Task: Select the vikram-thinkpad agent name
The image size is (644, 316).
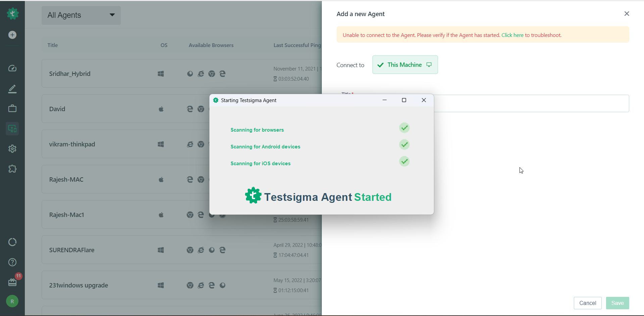Action: [x=72, y=144]
